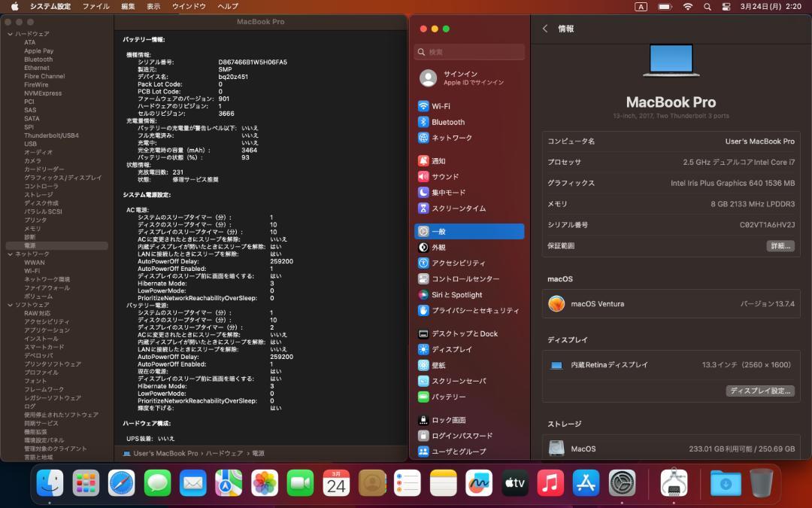Click serial number C02VT1A6HV2J

pos(767,225)
